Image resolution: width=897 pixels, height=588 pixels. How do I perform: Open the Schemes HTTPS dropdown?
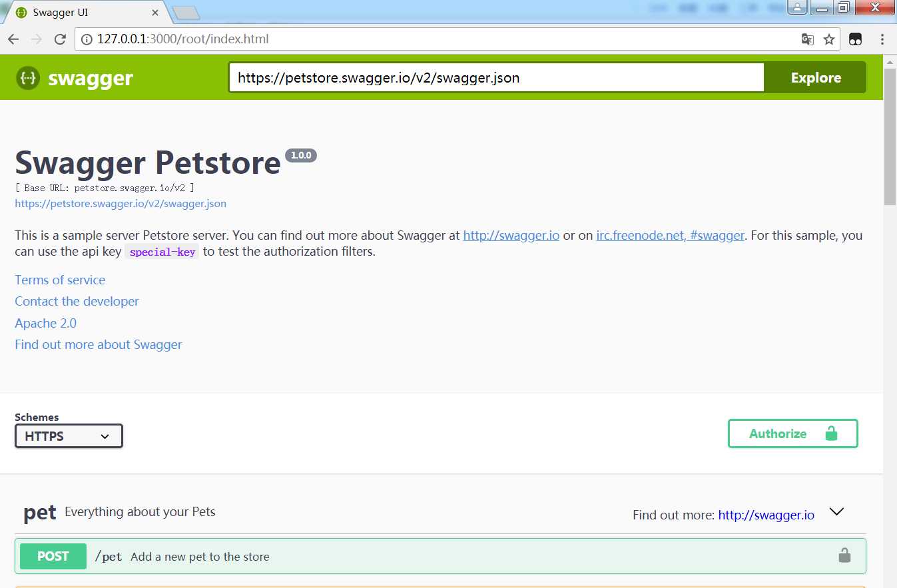point(69,436)
